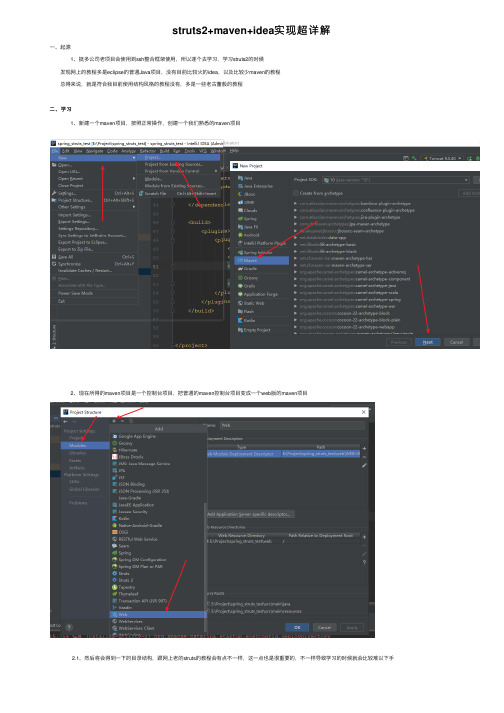Choose Project... in the New submenu
504x713 pixels.
point(179,157)
